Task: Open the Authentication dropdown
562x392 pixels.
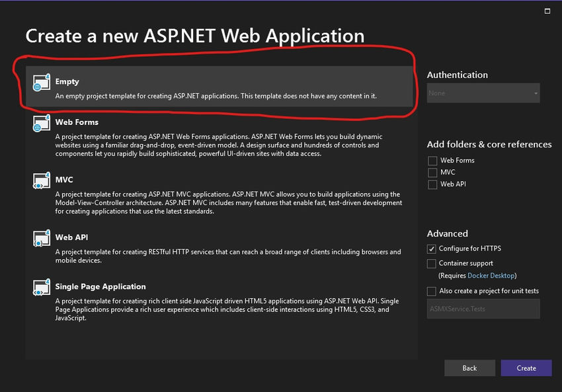Action: point(483,93)
